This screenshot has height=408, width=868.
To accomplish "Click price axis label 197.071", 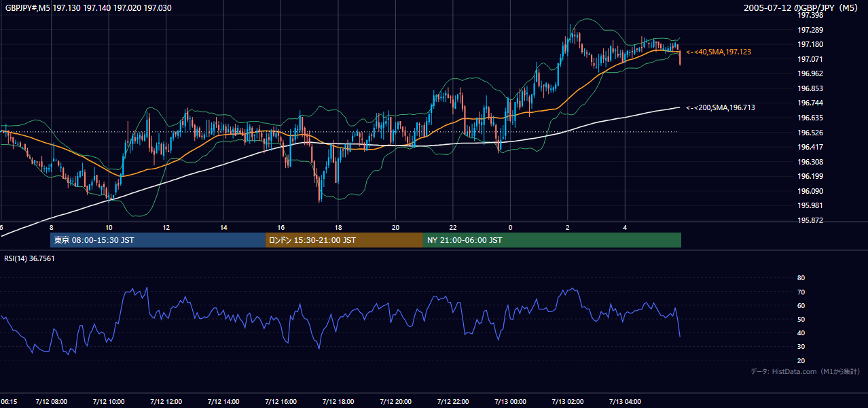I will point(810,59).
